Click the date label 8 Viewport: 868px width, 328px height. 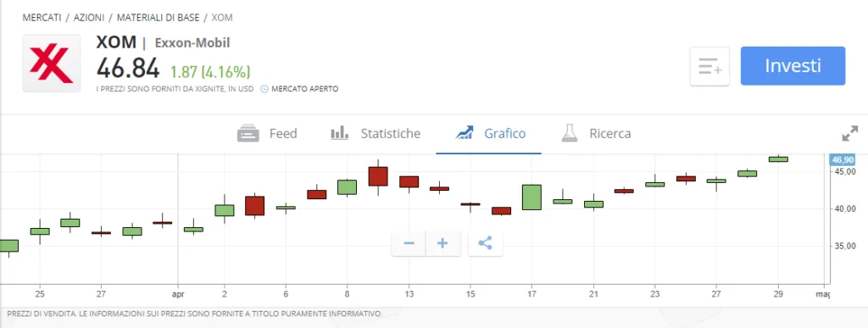click(x=347, y=294)
